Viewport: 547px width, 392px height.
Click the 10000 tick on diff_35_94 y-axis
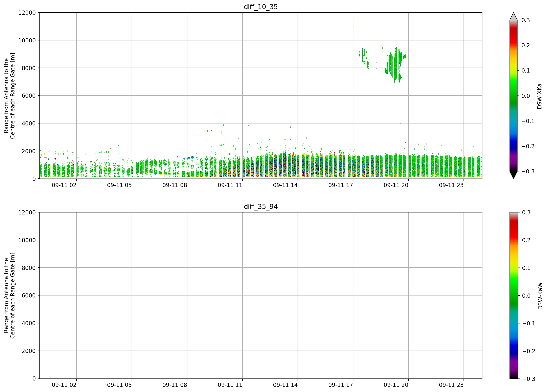point(27,240)
